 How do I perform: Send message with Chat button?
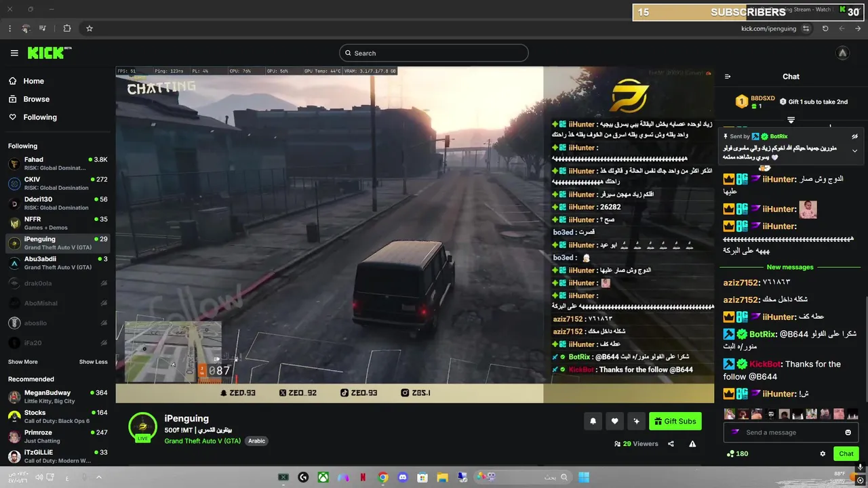tap(846, 453)
